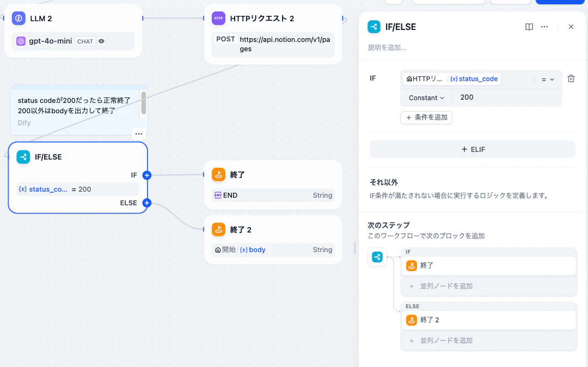Click the plus handle on the IF branch

coord(147,175)
